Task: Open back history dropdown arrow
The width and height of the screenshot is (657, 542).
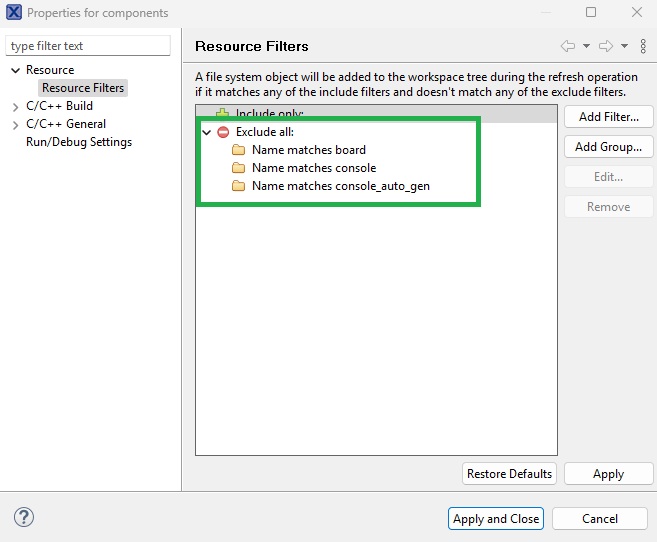Action: tap(586, 46)
